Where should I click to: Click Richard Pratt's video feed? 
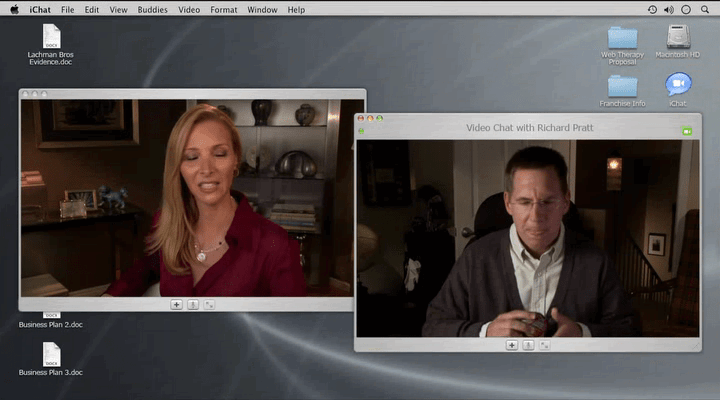528,238
